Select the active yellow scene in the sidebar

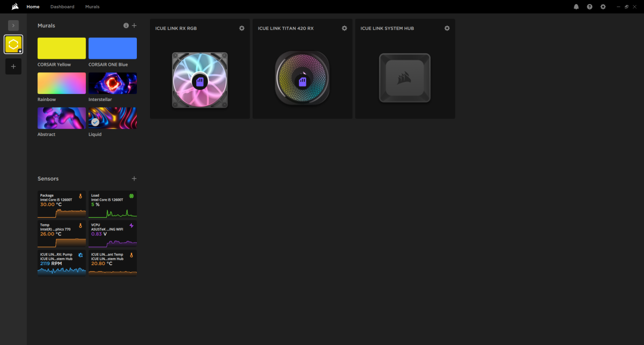[x=13, y=44]
